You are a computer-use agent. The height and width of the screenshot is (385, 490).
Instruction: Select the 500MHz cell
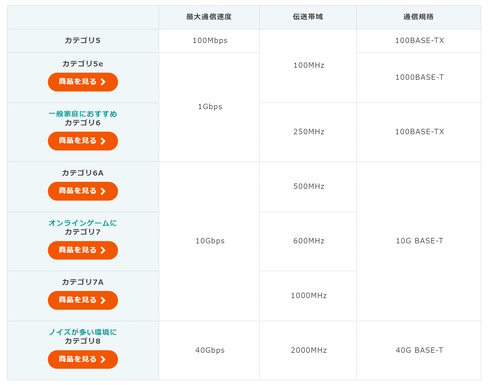[309, 186]
